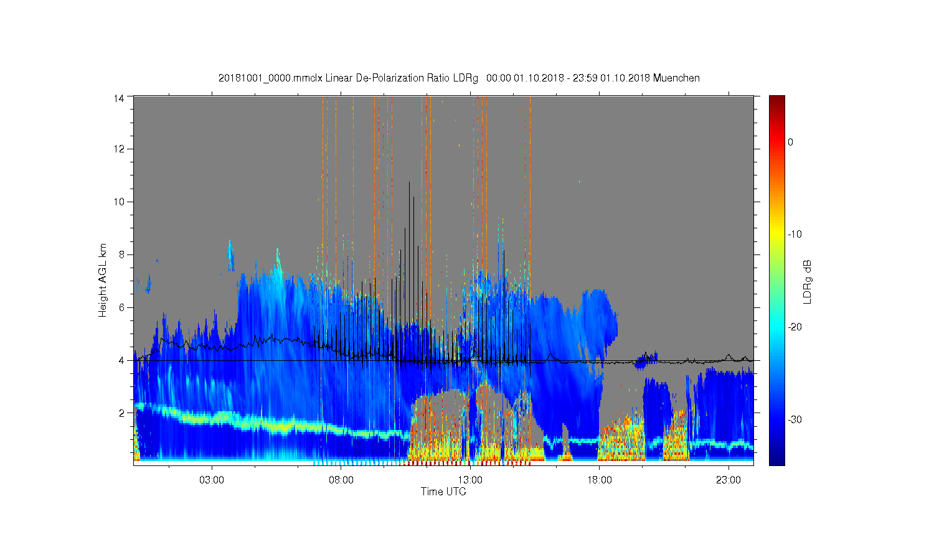934x560 pixels.
Task: Click the height tick label 6
Action: [x=122, y=307]
